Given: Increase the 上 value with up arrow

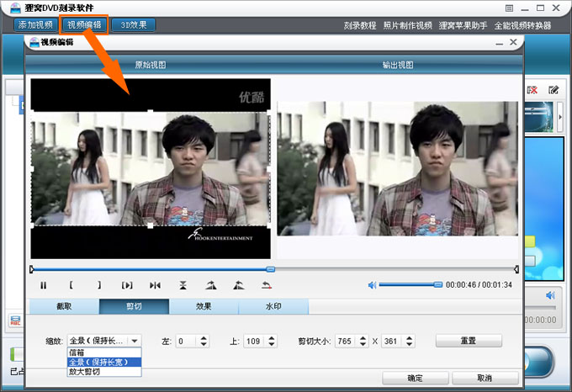Looking at the screenshot, I should [x=272, y=338].
